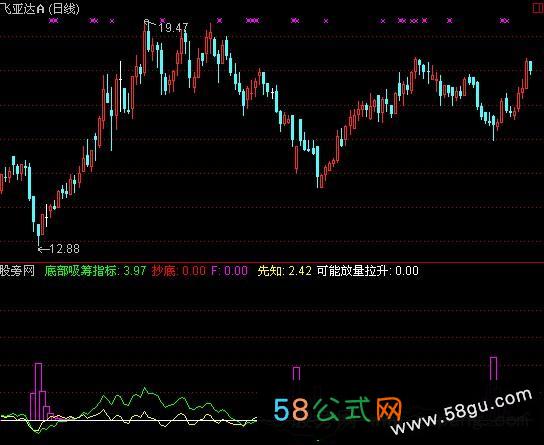Click the 先知: 2.42 readout
The height and width of the screenshot is (445, 544).
pos(284,271)
